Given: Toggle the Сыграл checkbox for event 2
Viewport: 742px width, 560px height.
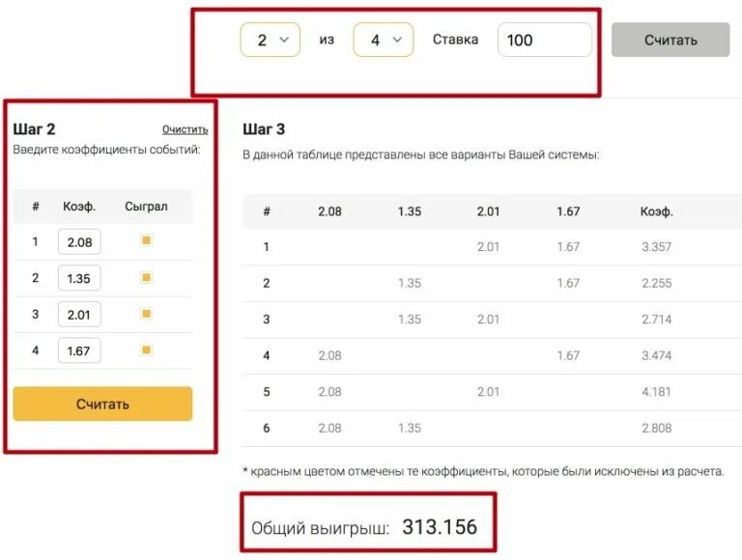Looking at the screenshot, I should [x=146, y=277].
